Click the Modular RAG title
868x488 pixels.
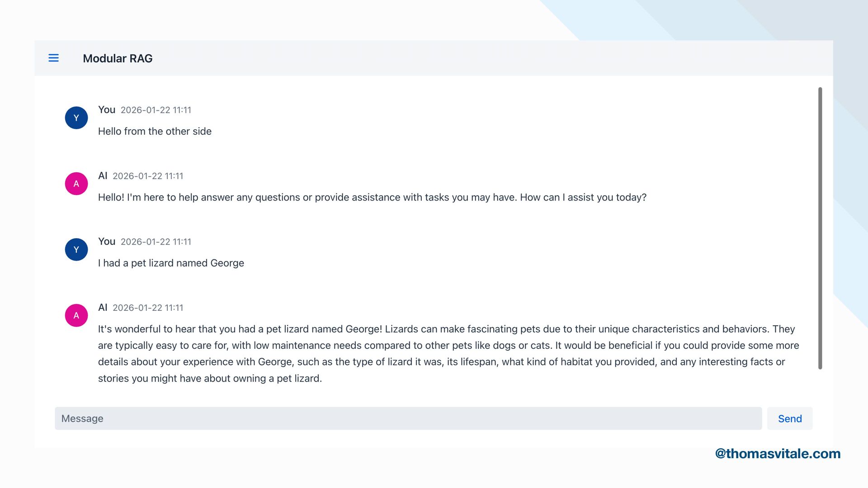tap(118, 58)
